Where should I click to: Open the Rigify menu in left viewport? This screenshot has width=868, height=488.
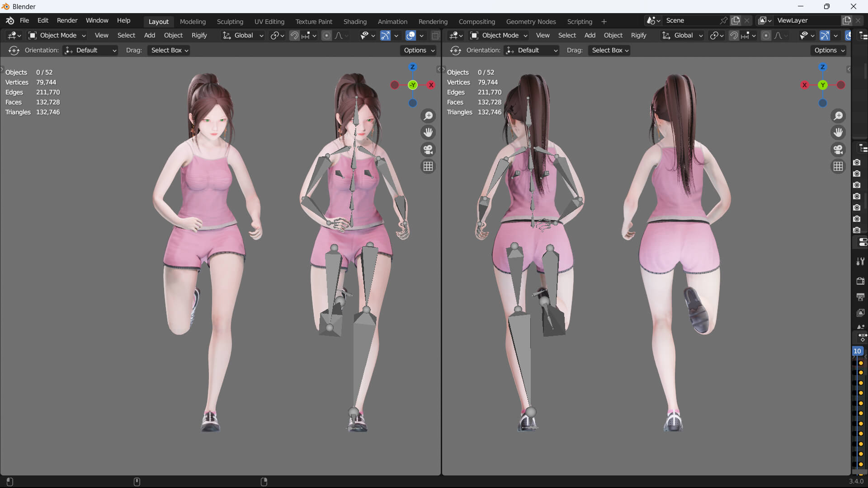click(x=199, y=35)
